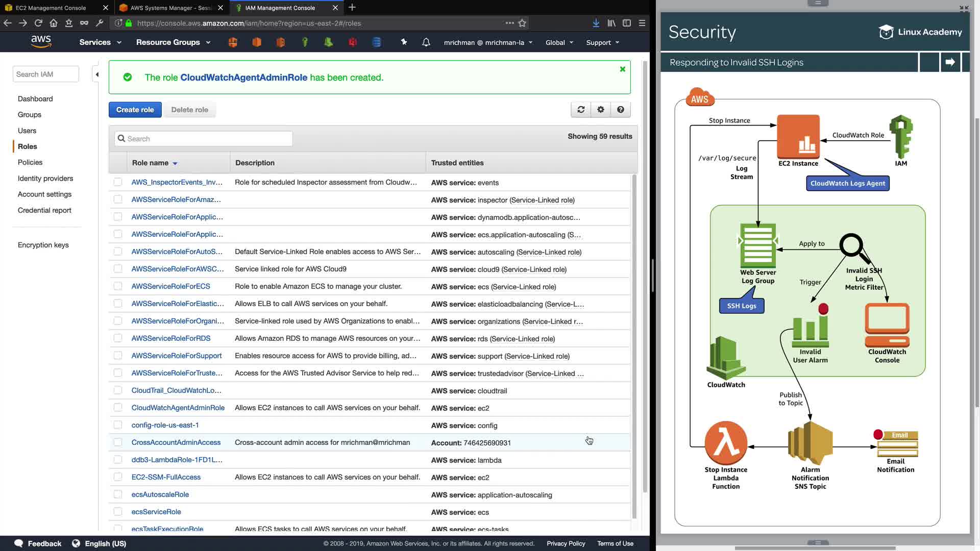Go to Policies in the IAM sidebar
980x551 pixels.
pyautogui.click(x=30, y=162)
